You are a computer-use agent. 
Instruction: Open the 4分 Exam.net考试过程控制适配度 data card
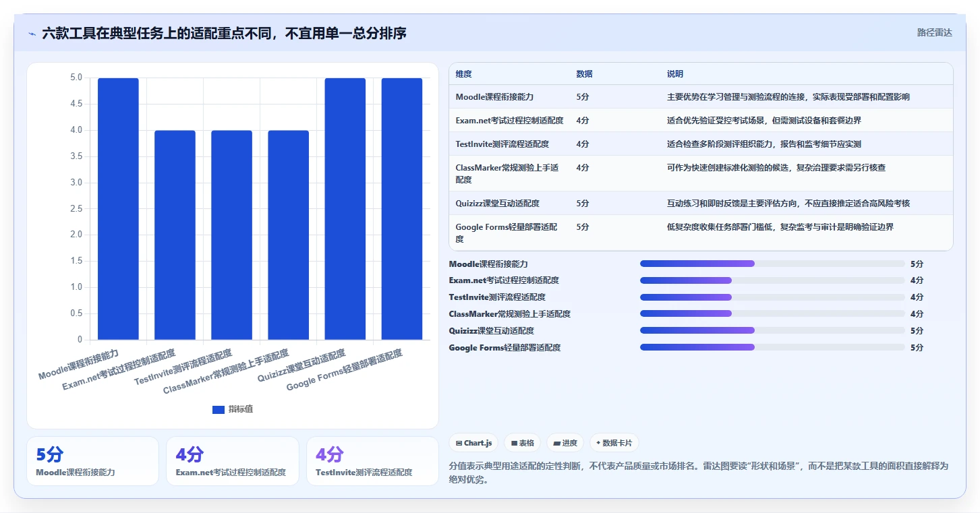point(232,461)
